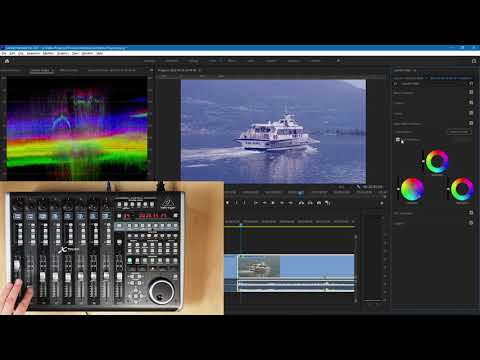Click the Mark In button
This screenshot has width=480, height=360.
click(236, 203)
